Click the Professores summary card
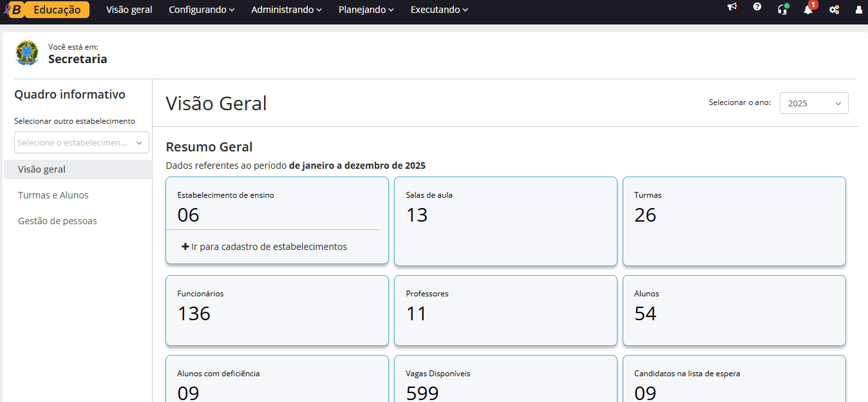Image resolution: width=868 pixels, height=402 pixels. coord(505,311)
